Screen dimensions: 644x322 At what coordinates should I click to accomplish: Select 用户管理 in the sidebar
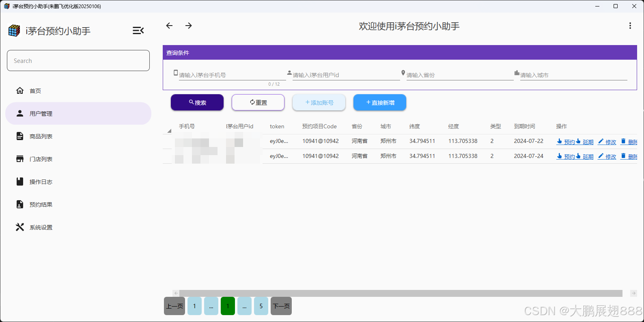click(x=78, y=113)
